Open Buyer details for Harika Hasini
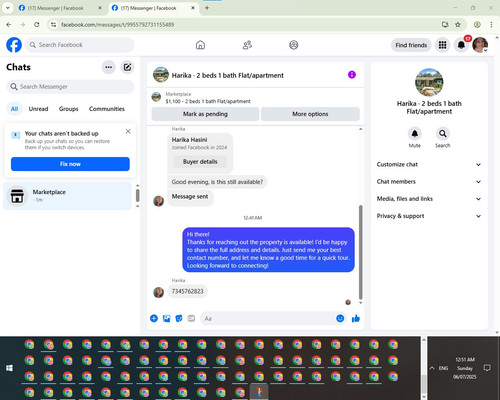The image size is (500, 400). [200, 162]
